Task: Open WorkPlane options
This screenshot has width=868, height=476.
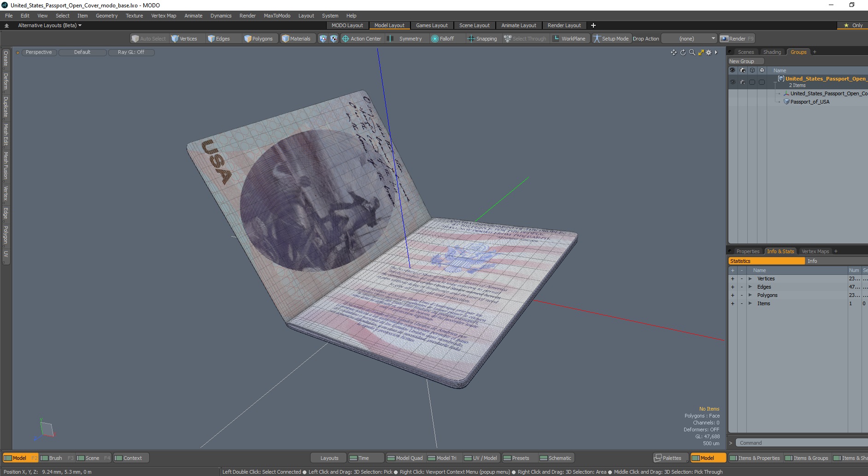Action: [x=569, y=39]
